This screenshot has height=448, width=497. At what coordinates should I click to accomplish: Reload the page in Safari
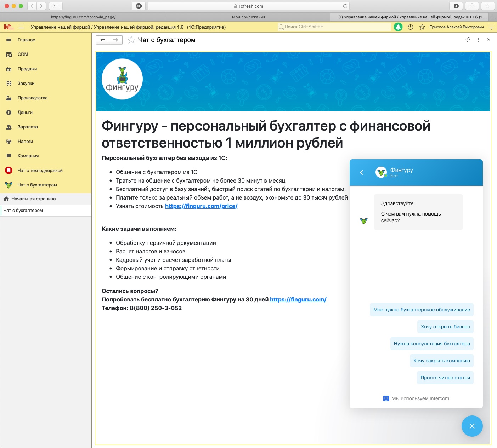[x=345, y=6]
